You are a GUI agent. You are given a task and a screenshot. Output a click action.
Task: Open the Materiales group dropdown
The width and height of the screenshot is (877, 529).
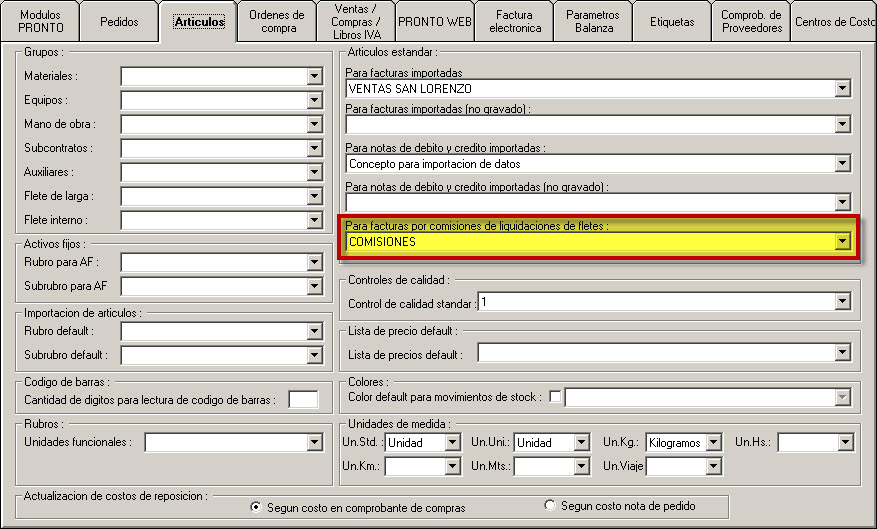click(314, 76)
